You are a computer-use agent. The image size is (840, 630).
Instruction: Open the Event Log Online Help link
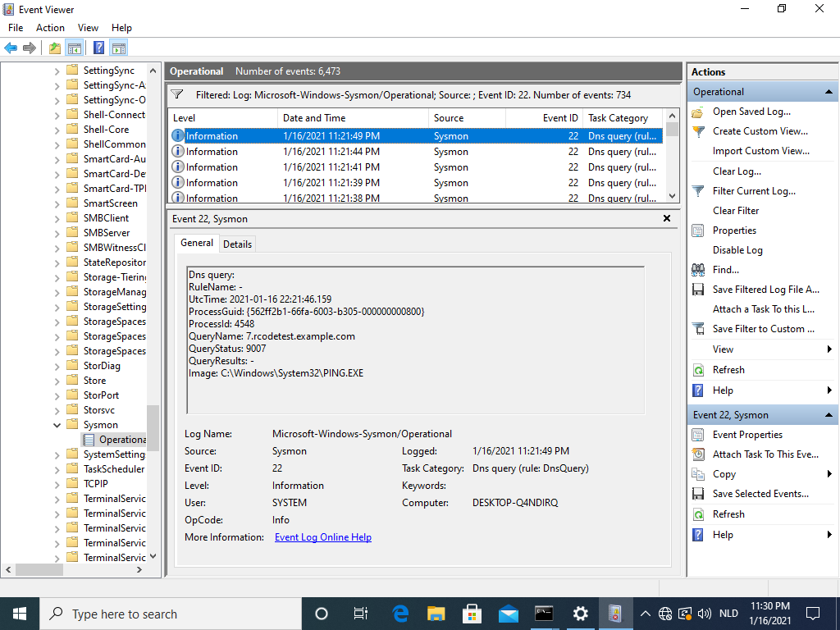[x=322, y=537]
